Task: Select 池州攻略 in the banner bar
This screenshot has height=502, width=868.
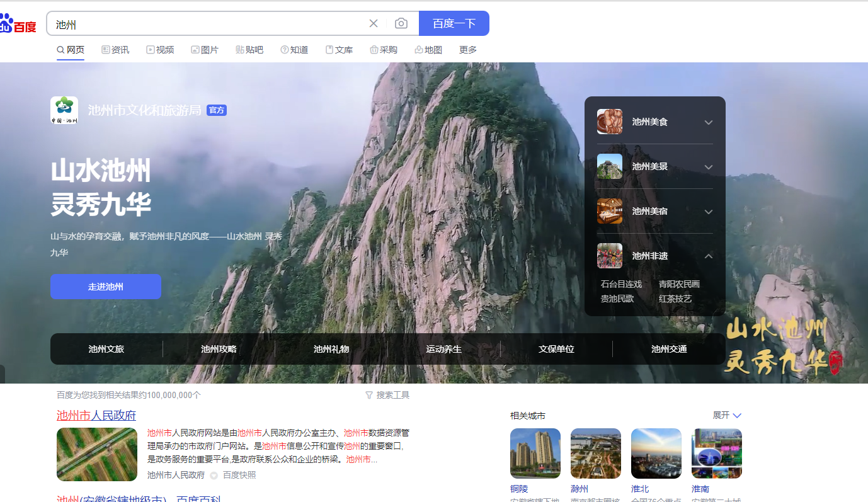Action: click(x=219, y=349)
